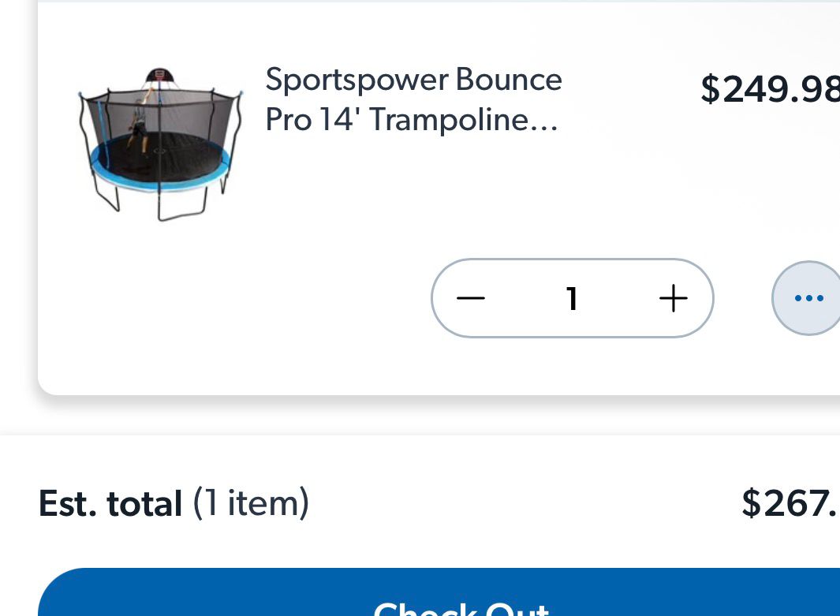Open the three-dot more options menu
Viewport: 840px width, 616px height.
pyautogui.click(x=808, y=298)
